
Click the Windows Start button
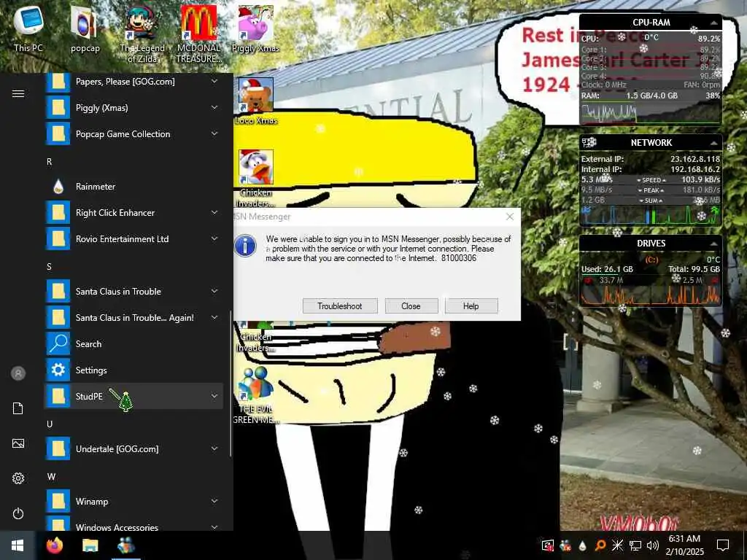coord(18,545)
